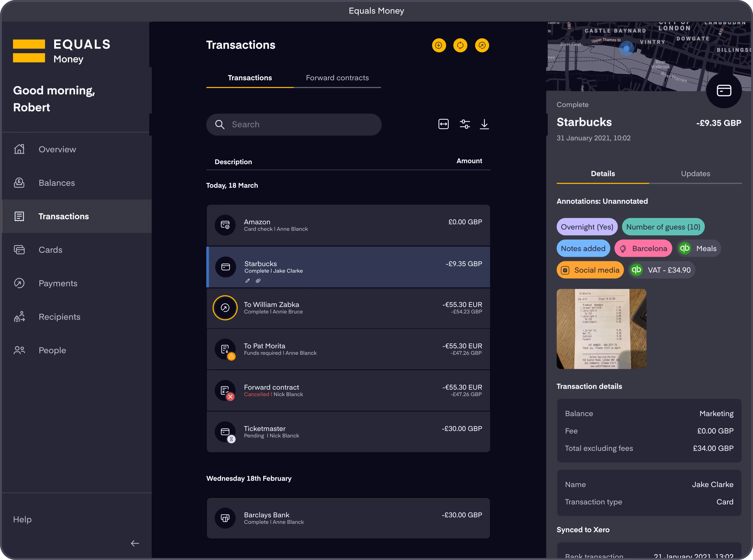Click the Payments arrow circle icon
The width and height of the screenshot is (753, 560).
tap(19, 283)
